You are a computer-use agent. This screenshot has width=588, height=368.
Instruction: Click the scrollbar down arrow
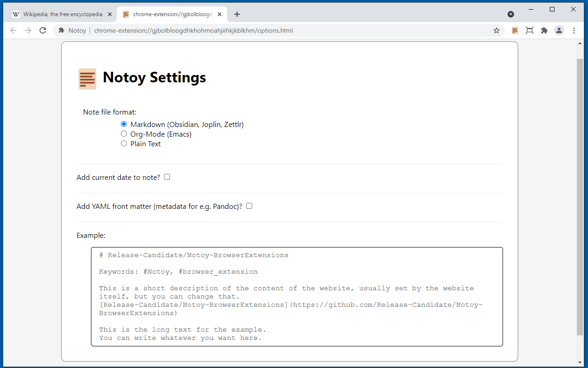580,363
